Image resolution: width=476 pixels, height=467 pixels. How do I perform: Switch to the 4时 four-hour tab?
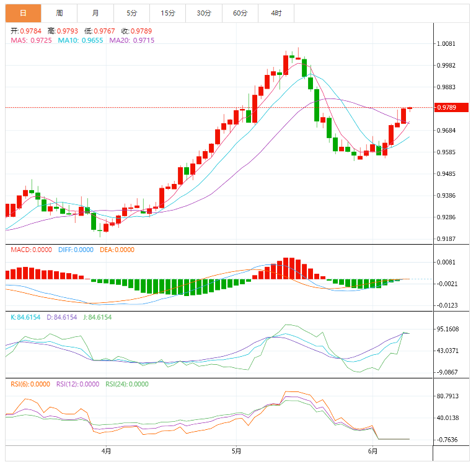pyautogui.click(x=276, y=13)
